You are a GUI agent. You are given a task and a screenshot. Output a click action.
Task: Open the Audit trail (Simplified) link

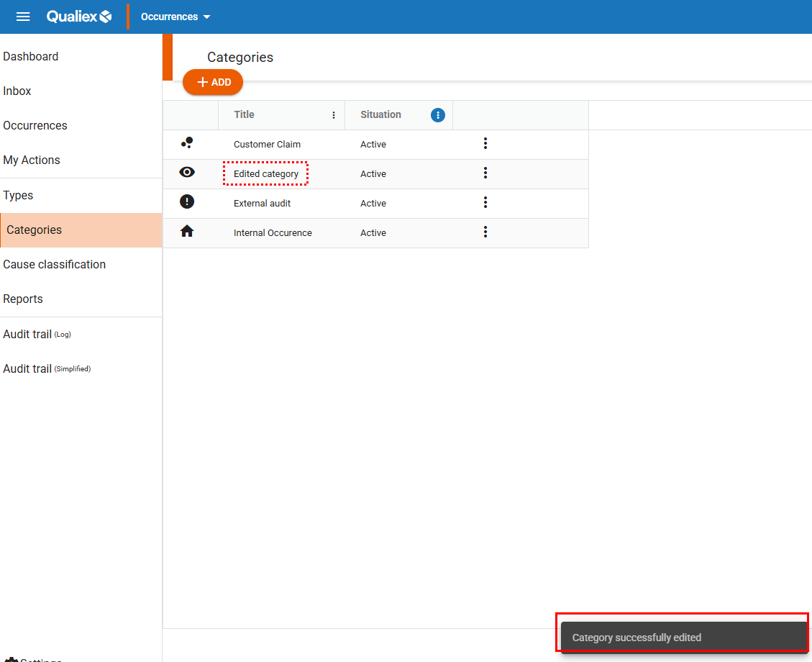[x=47, y=369]
